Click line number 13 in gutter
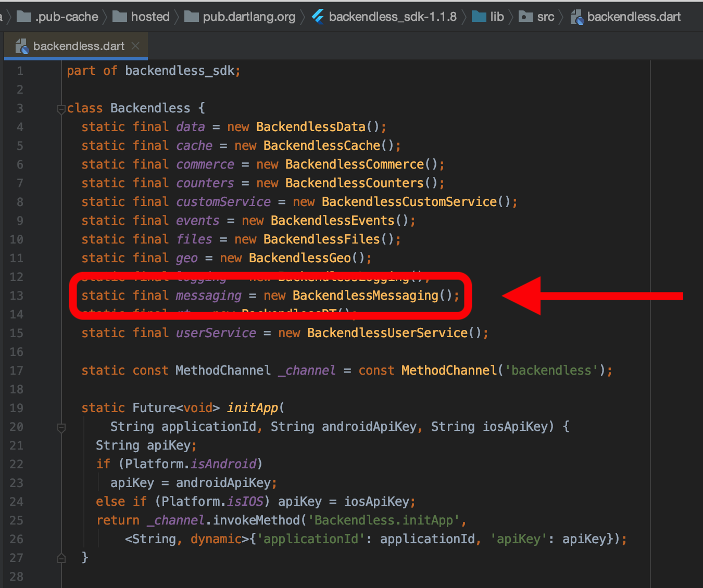 tap(17, 296)
